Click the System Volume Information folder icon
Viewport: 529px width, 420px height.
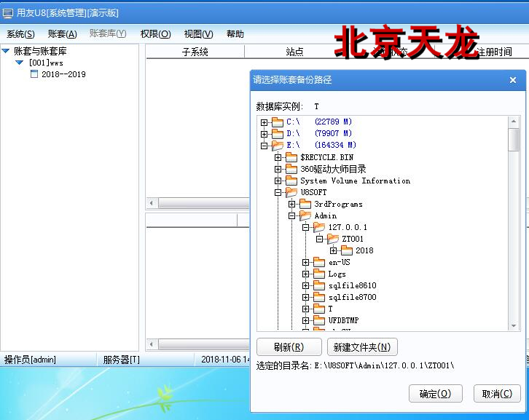click(291, 181)
